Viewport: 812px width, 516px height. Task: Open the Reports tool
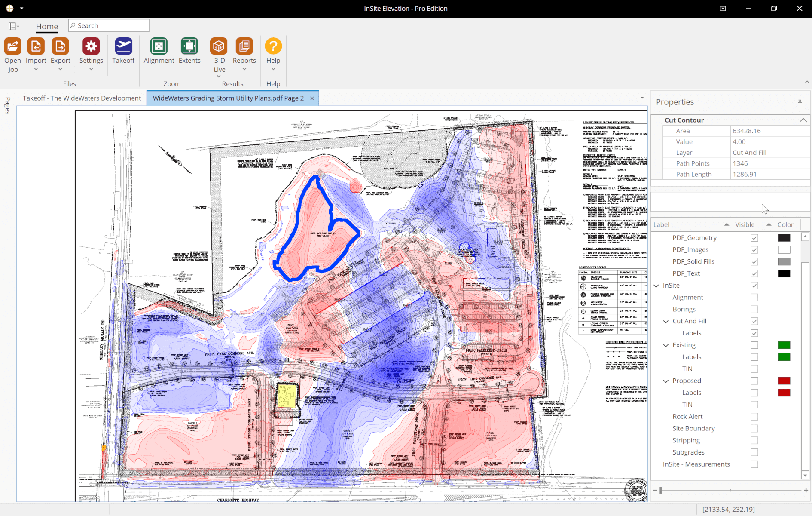click(244, 52)
